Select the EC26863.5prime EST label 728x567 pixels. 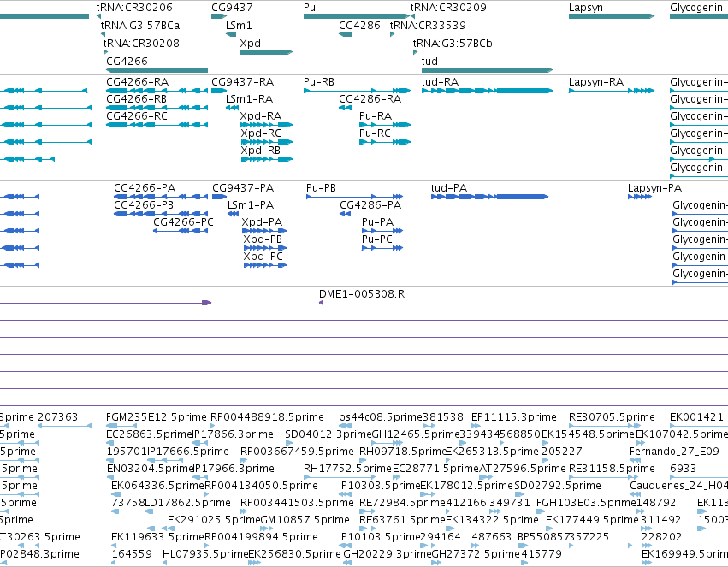coord(149,434)
